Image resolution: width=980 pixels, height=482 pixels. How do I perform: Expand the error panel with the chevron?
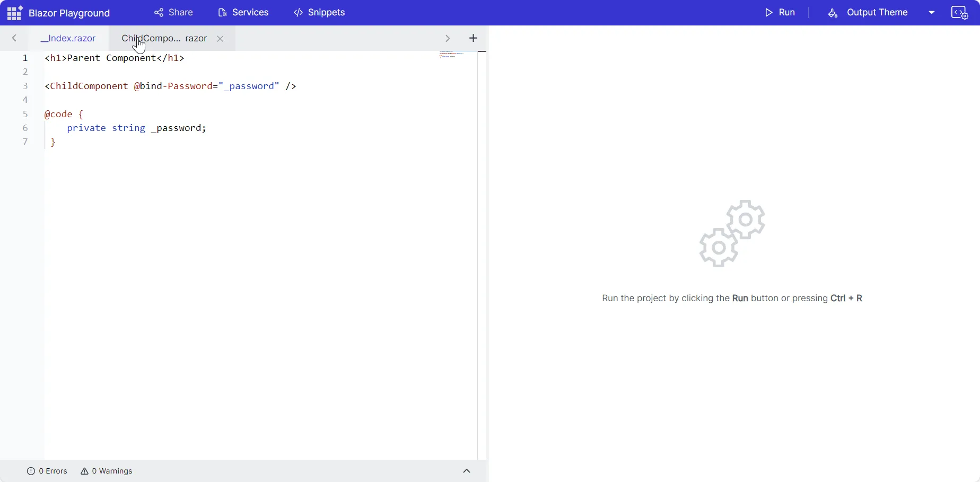pyautogui.click(x=467, y=471)
